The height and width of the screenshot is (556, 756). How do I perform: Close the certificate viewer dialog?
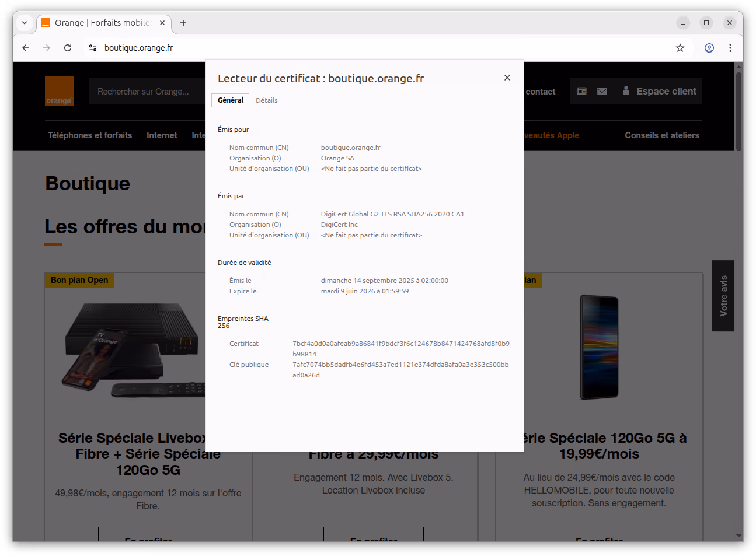point(507,78)
